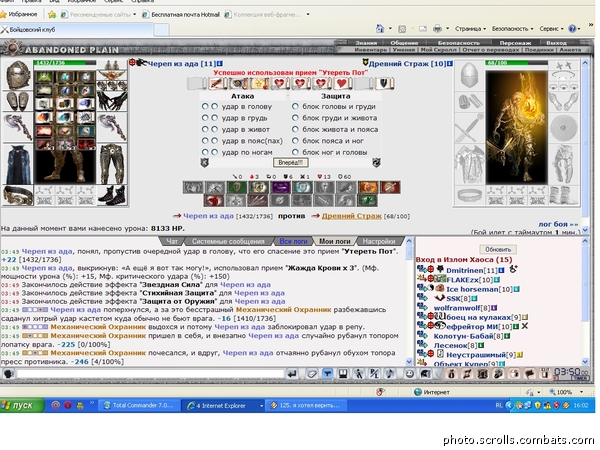Click the chat message input field
The image size is (600, 450).
[x=151, y=374]
